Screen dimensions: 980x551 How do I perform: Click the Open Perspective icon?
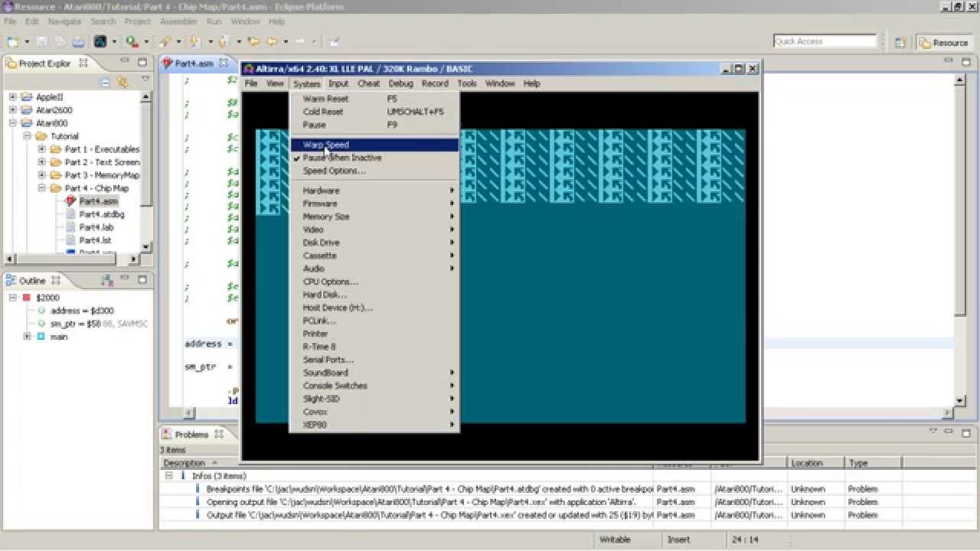coord(901,43)
